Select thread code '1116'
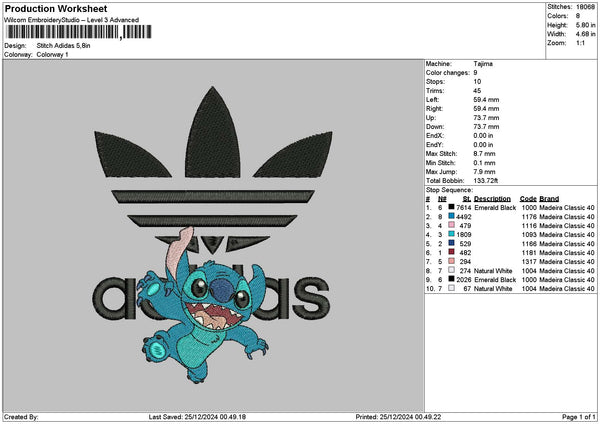Screen dimensions: 600x424 point(529,226)
